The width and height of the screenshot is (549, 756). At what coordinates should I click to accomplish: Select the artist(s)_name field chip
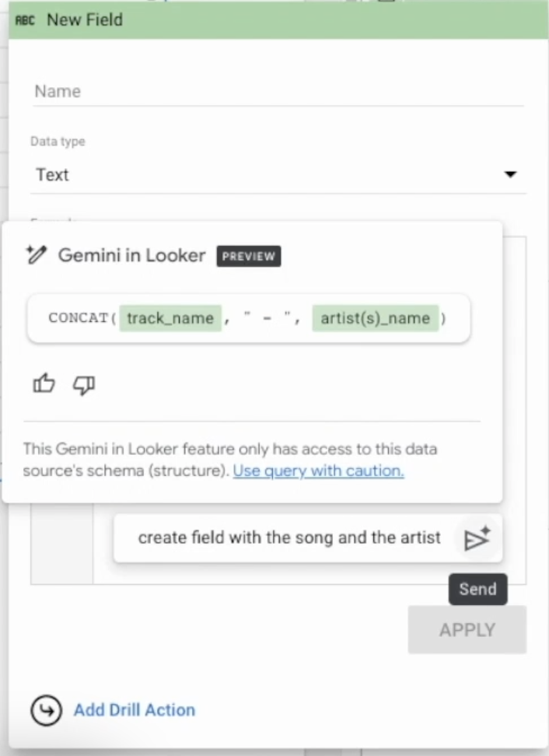[375, 318]
